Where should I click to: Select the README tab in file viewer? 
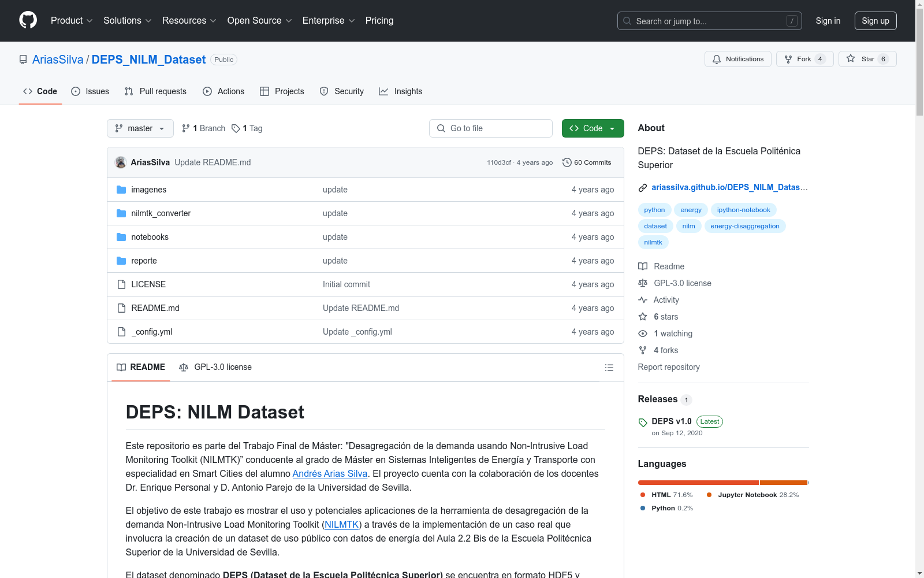click(141, 368)
